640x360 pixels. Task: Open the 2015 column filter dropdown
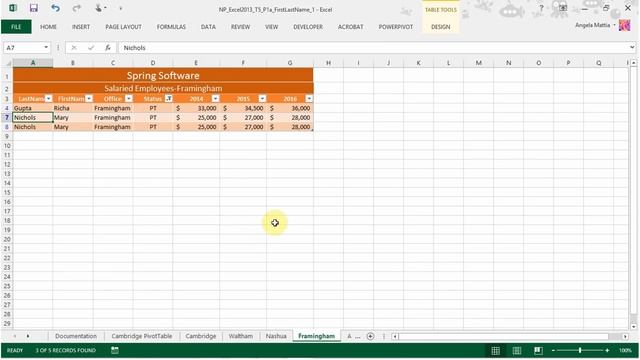tap(262, 99)
